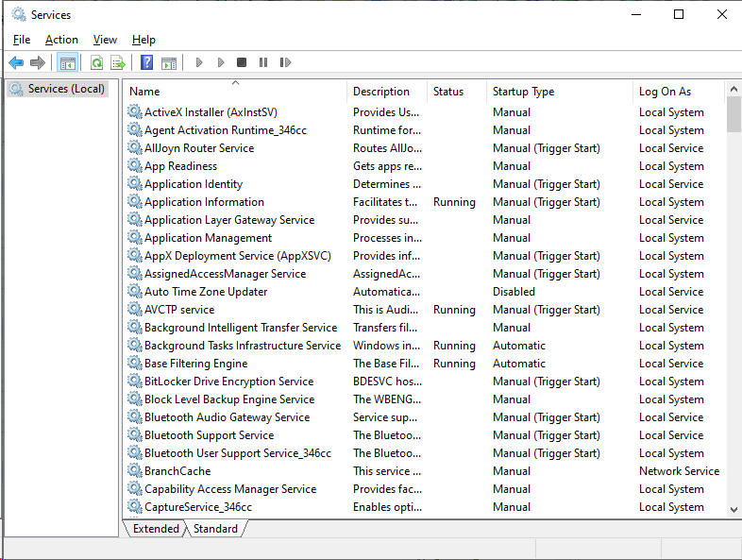Open the File menu
742x560 pixels.
click(22, 40)
